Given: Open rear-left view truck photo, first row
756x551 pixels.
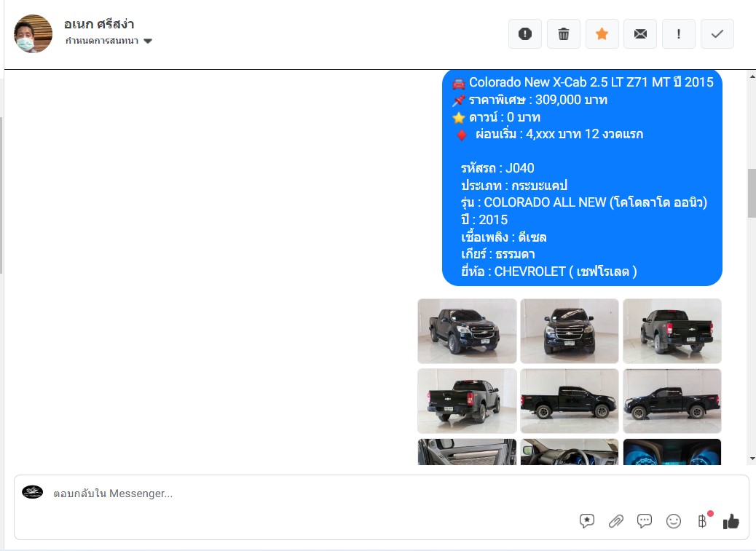Looking at the screenshot, I should [672, 331].
